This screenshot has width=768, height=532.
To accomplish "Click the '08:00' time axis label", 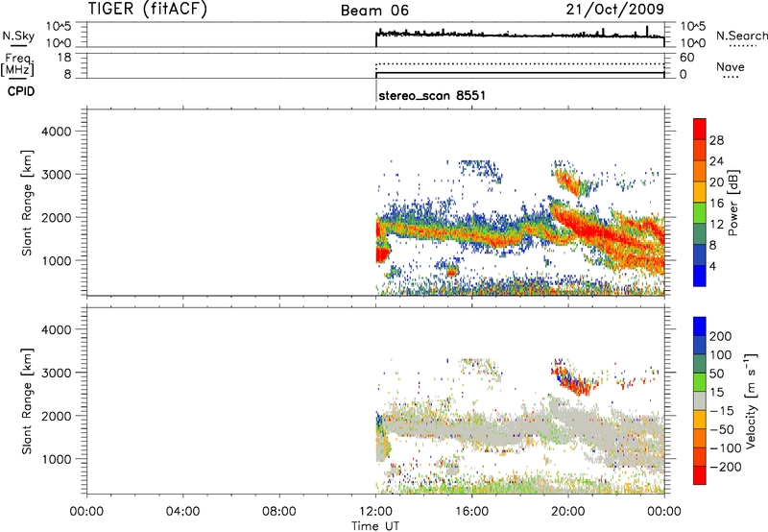I will 279,512.
